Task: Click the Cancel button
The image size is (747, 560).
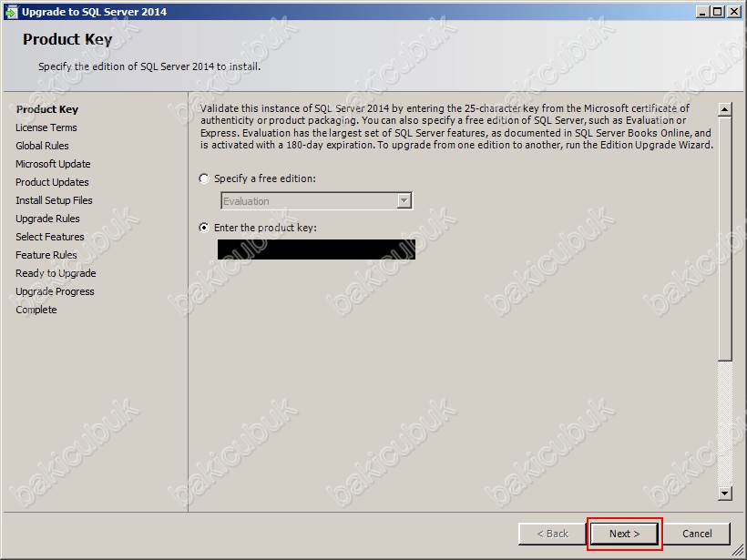Action: tap(697, 534)
